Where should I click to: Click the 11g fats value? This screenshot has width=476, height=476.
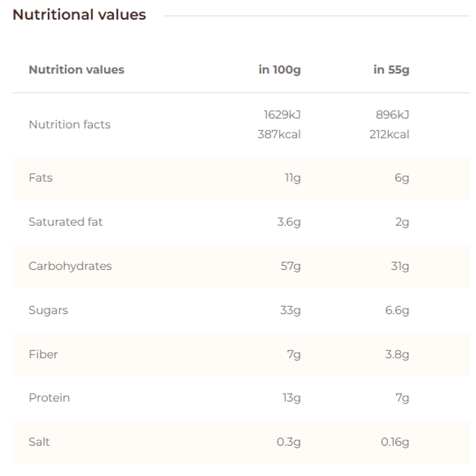[x=293, y=178]
